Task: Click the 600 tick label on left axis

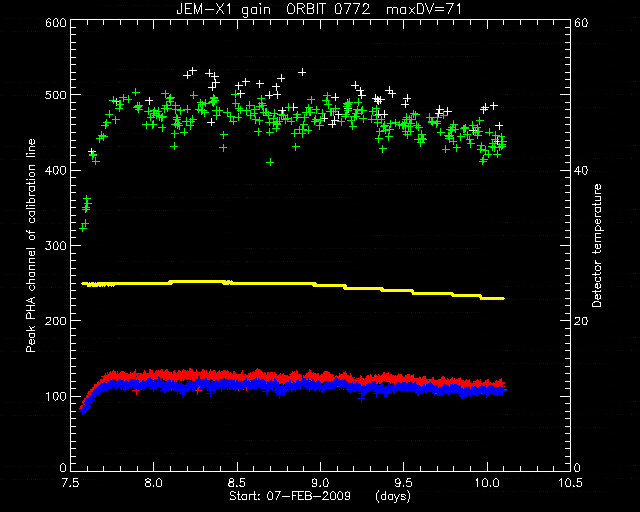Action: [56, 23]
